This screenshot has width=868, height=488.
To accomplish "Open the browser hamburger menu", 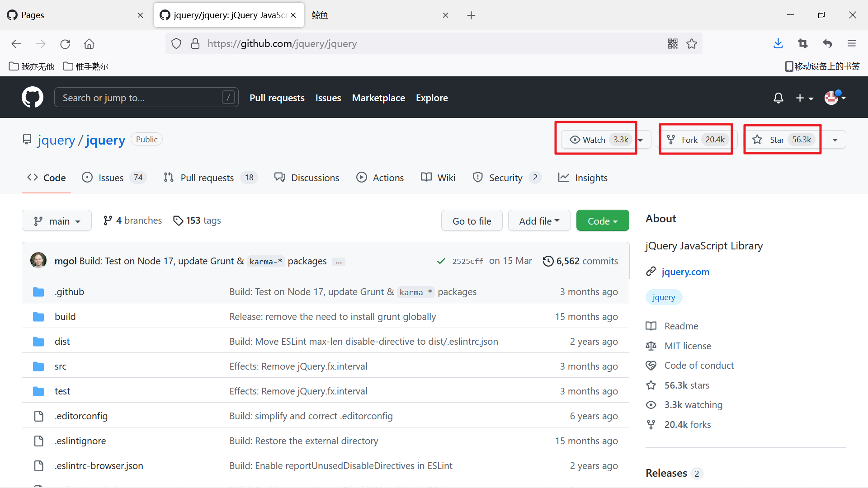I will pos(852,44).
